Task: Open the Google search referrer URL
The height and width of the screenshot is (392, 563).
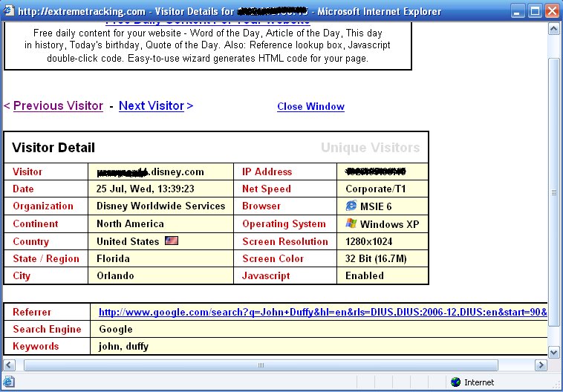Action: tap(323, 312)
